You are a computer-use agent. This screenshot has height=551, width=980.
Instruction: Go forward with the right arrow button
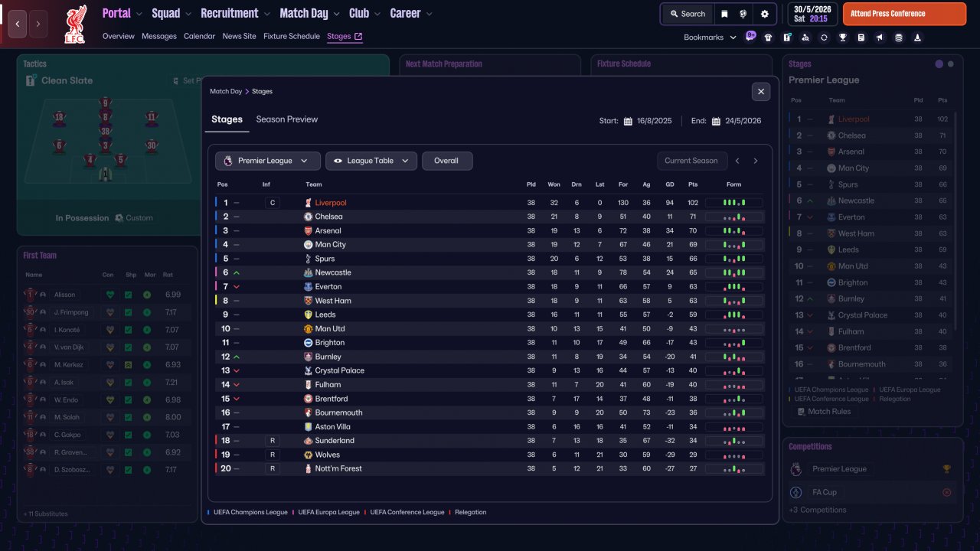pos(38,24)
